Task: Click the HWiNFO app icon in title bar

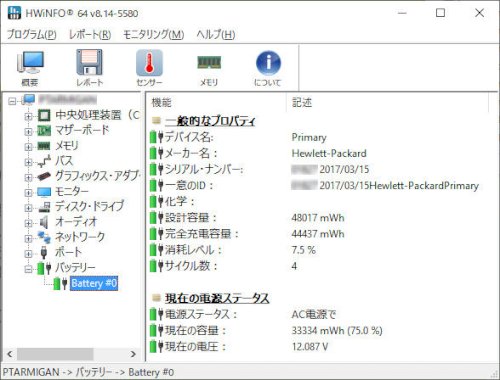Action: point(14,13)
